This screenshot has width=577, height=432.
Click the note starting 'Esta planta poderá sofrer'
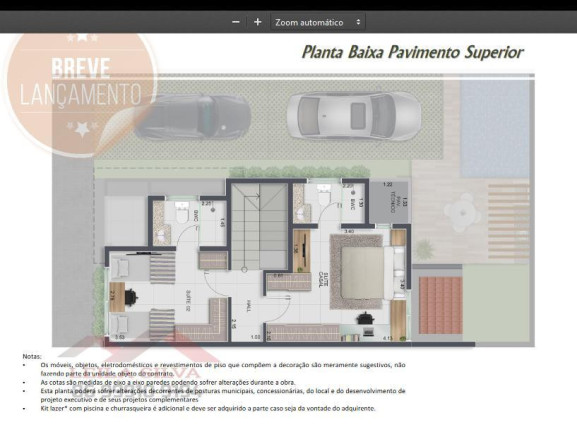coord(223,395)
